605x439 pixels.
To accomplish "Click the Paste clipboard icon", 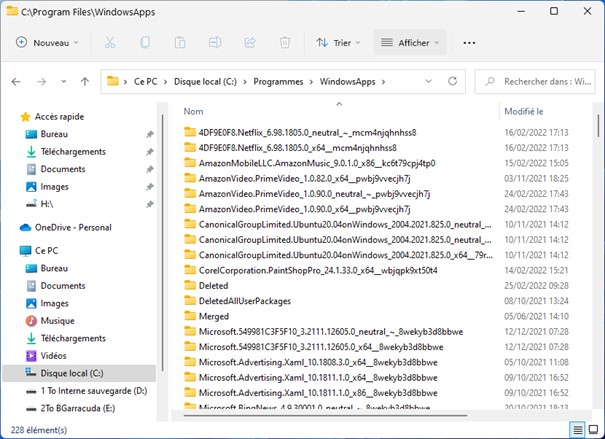I will click(180, 42).
